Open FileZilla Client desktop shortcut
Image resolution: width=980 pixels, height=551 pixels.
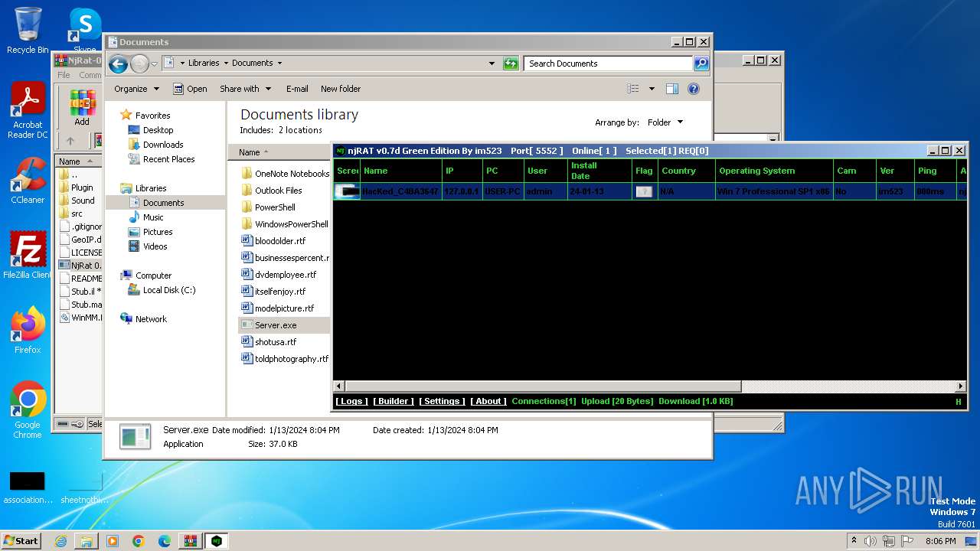pyautogui.click(x=28, y=255)
